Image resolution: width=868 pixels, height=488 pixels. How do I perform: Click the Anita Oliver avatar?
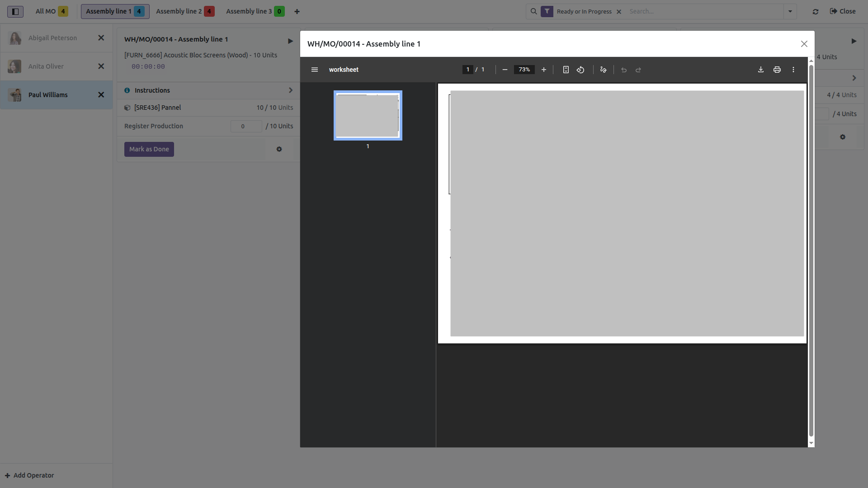point(15,66)
